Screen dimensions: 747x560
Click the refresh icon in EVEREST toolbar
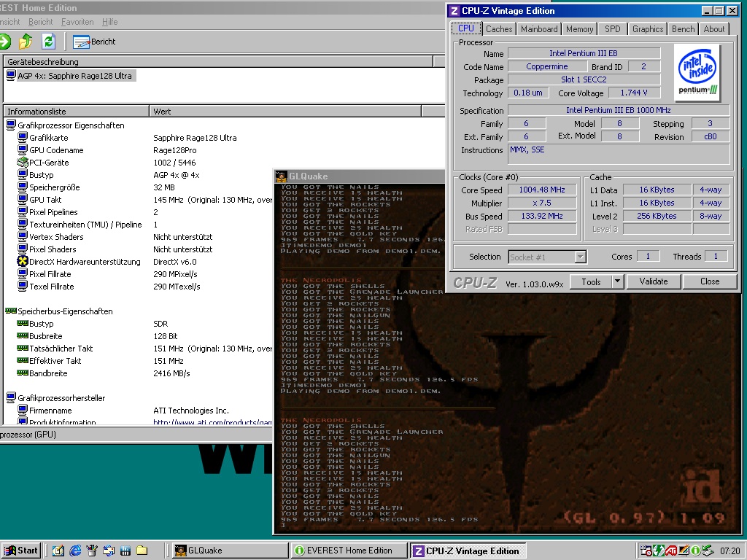(48, 42)
